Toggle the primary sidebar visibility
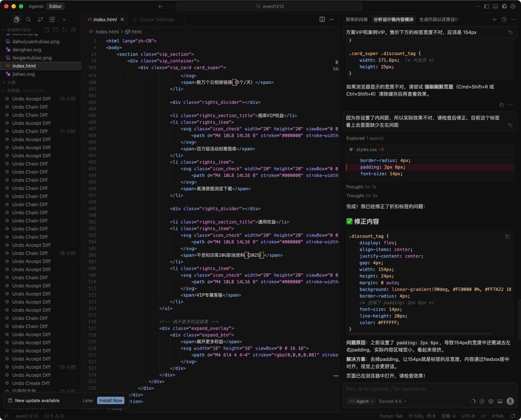Screen dimensions: 521x420 [x=487, y=7]
